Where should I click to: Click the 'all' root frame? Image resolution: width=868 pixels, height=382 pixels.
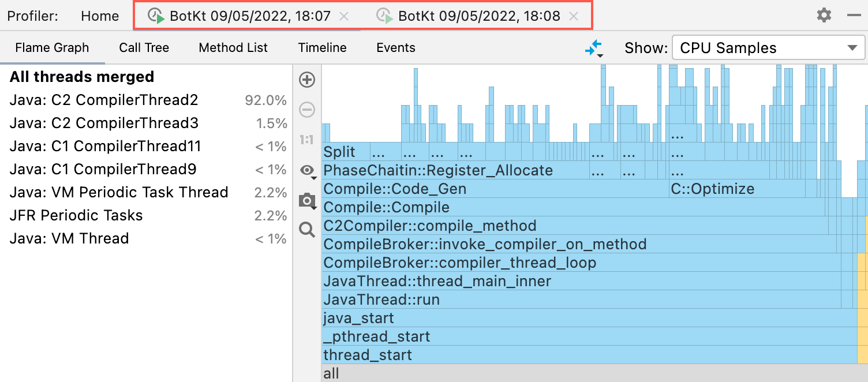595,373
